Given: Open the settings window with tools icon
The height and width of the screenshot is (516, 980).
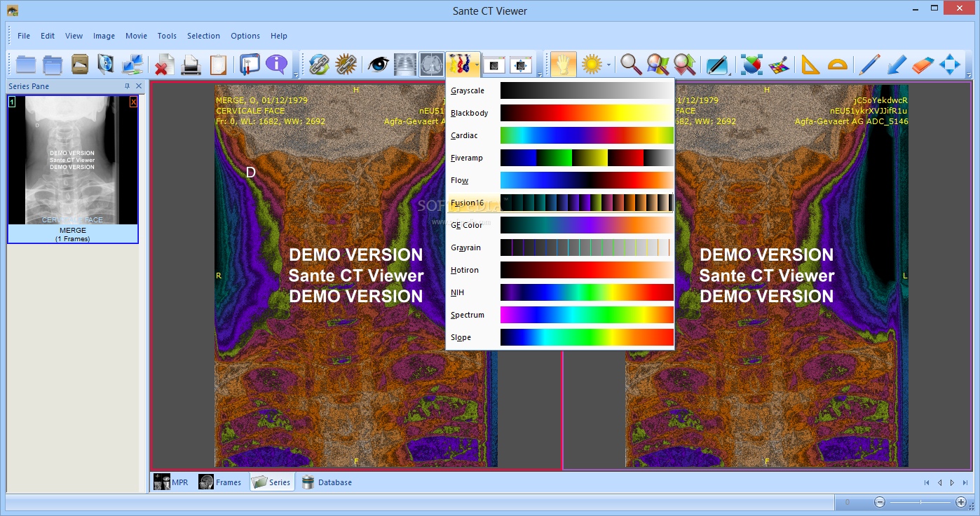Looking at the screenshot, I should click(x=250, y=64).
